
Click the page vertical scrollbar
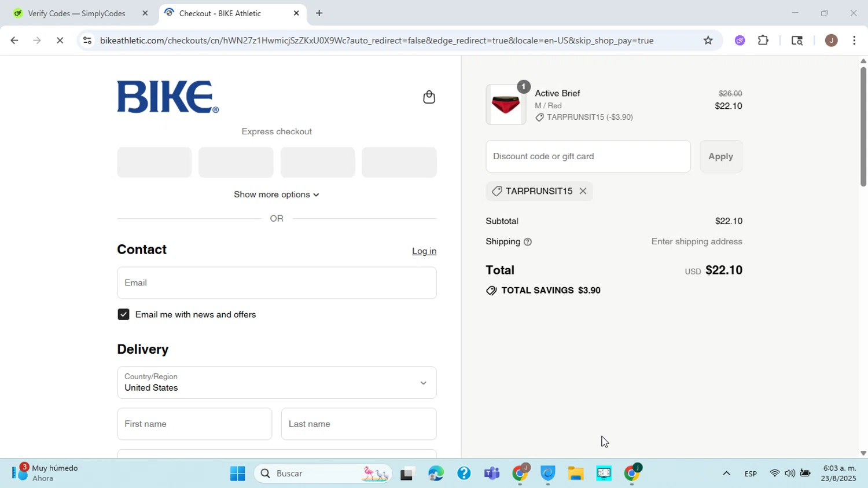(x=863, y=127)
